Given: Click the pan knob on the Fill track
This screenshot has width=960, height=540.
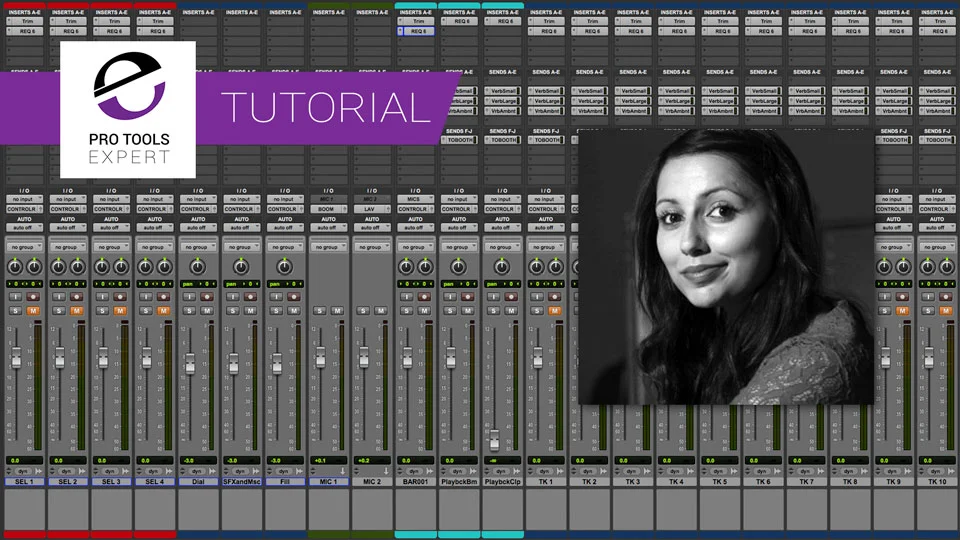Looking at the screenshot, I should (284, 267).
